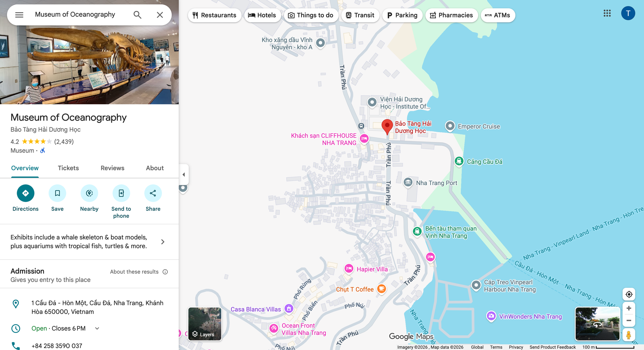Open the Tickets tab
Viewport: 644px width, 350px height.
[68, 168]
